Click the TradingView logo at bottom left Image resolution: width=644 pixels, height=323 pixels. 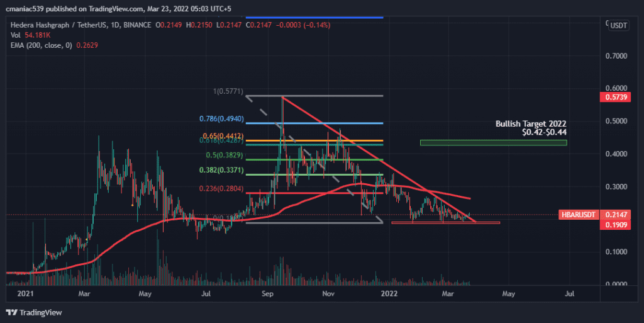click(x=34, y=313)
